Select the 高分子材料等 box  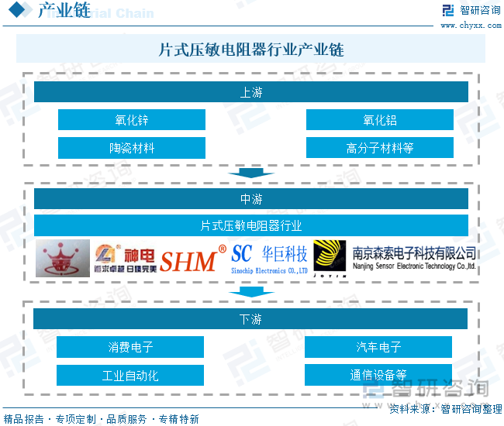380,148
